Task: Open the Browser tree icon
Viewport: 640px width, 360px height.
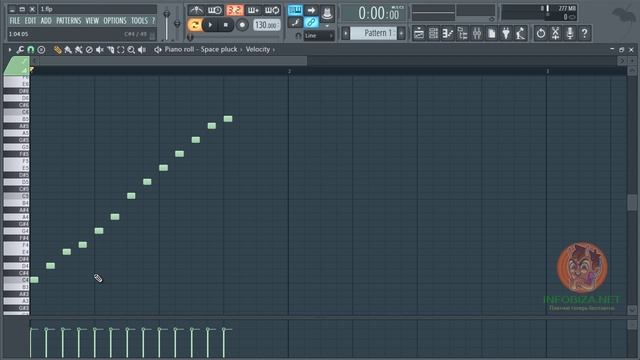Action: point(462,33)
